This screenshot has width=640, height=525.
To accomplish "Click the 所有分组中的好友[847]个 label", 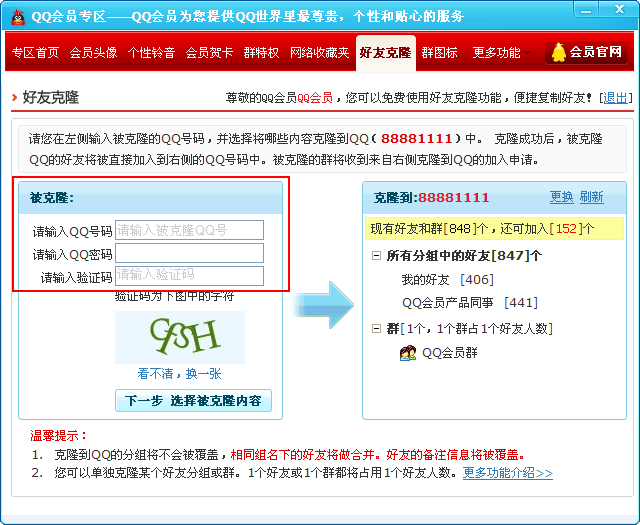I will pyautogui.click(x=464, y=256).
